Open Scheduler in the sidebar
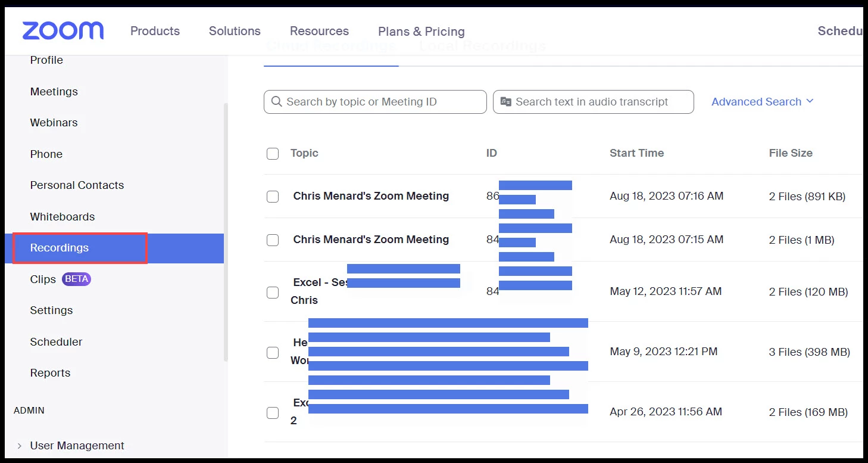 (x=56, y=342)
